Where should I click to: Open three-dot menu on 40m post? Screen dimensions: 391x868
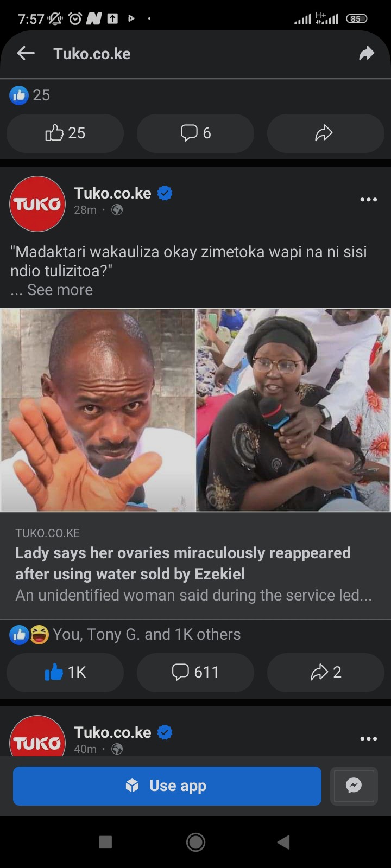[368, 738]
